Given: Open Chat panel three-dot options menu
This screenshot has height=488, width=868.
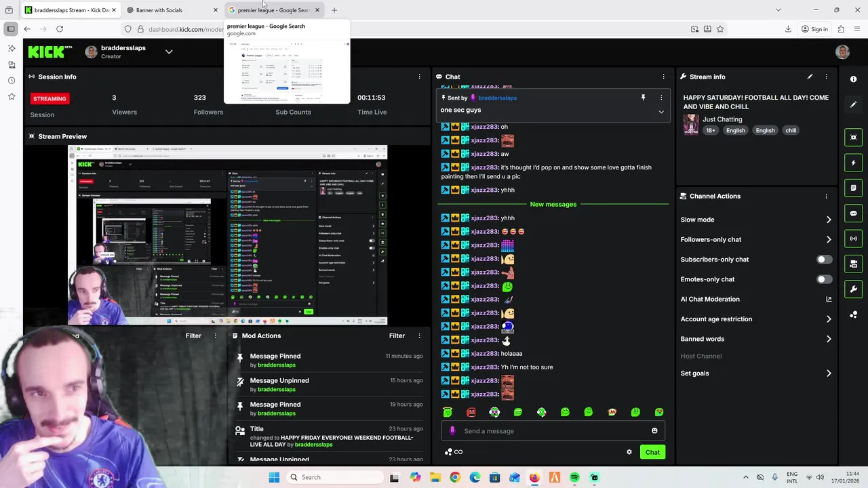Looking at the screenshot, I should click(x=663, y=77).
